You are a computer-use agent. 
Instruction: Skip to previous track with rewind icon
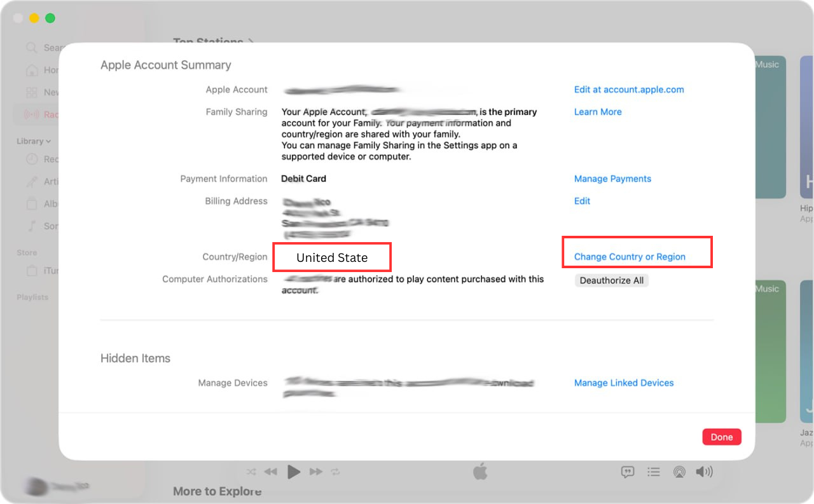pyautogui.click(x=271, y=472)
